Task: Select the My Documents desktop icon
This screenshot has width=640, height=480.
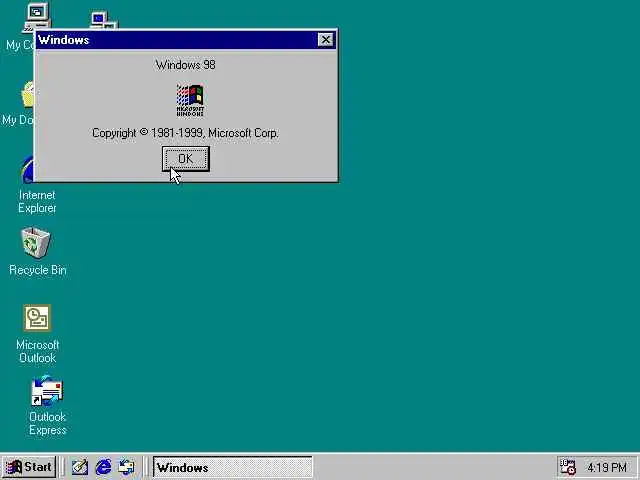Action: coord(28,95)
